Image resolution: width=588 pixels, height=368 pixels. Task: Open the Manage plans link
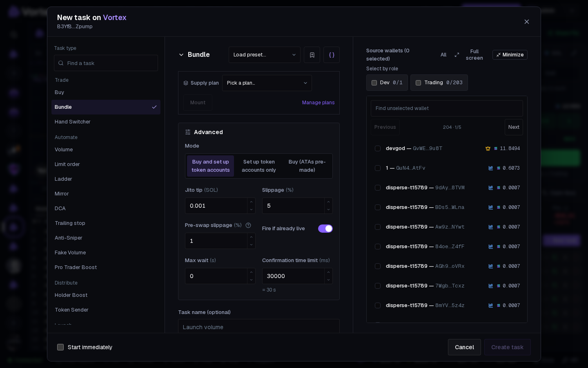click(318, 103)
